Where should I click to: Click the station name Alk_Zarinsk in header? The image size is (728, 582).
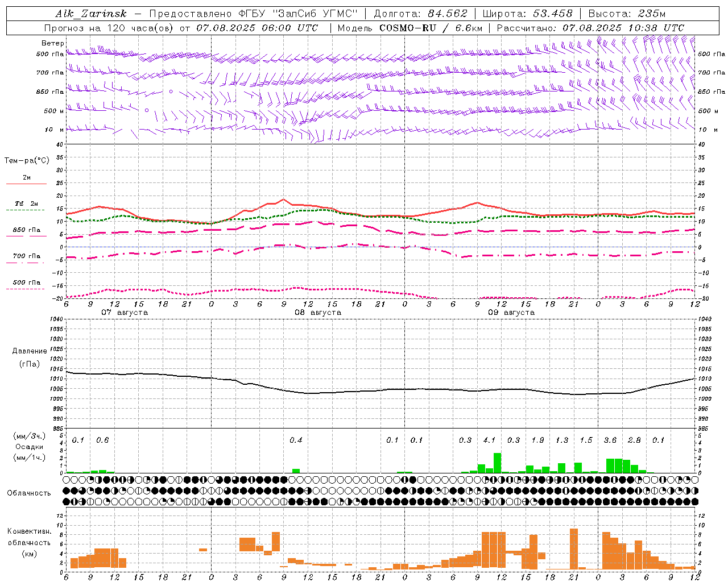click(x=92, y=14)
